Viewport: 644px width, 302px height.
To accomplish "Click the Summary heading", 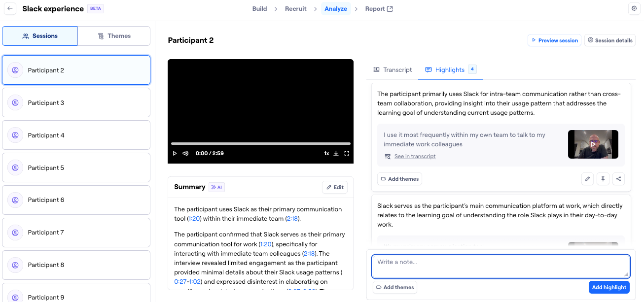I will (189, 187).
